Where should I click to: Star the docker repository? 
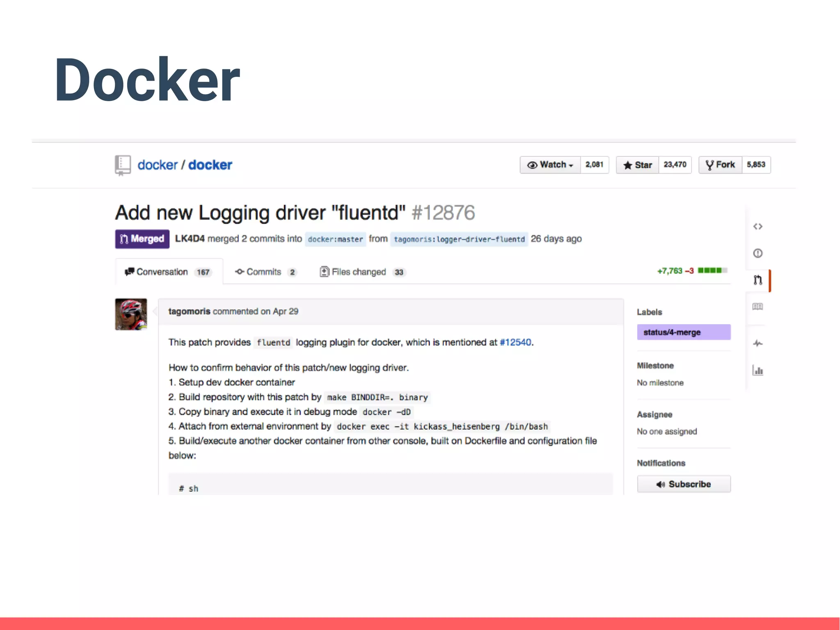(637, 165)
